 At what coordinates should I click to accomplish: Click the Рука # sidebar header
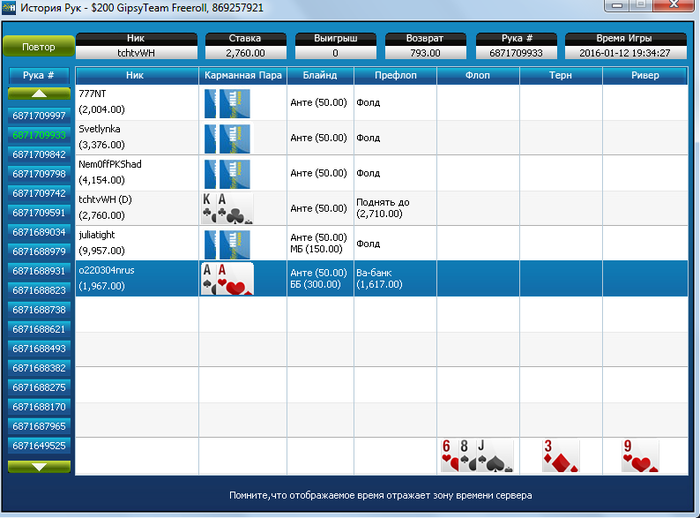click(39, 75)
